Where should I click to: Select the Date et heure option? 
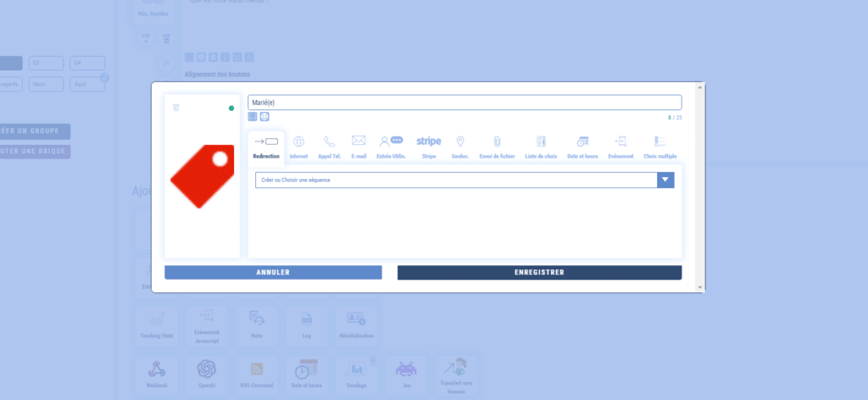[x=582, y=146]
